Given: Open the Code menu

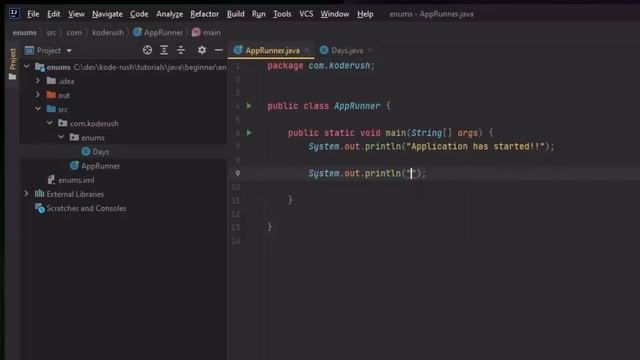Looking at the screenshot, I should click(x=139, y=14).
